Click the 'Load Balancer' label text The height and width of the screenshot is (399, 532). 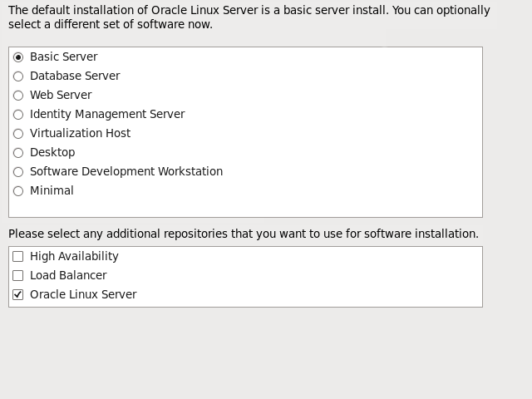tap(68, 275)
